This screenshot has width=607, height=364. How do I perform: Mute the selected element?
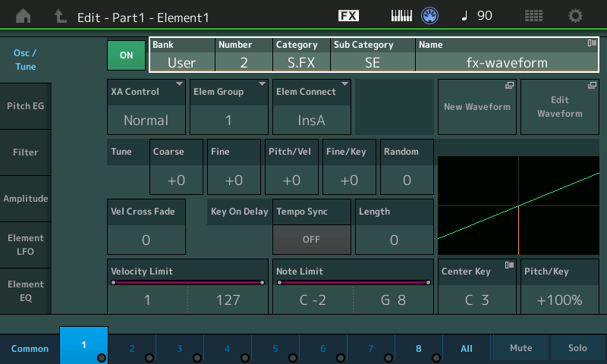tap(521, 348)
